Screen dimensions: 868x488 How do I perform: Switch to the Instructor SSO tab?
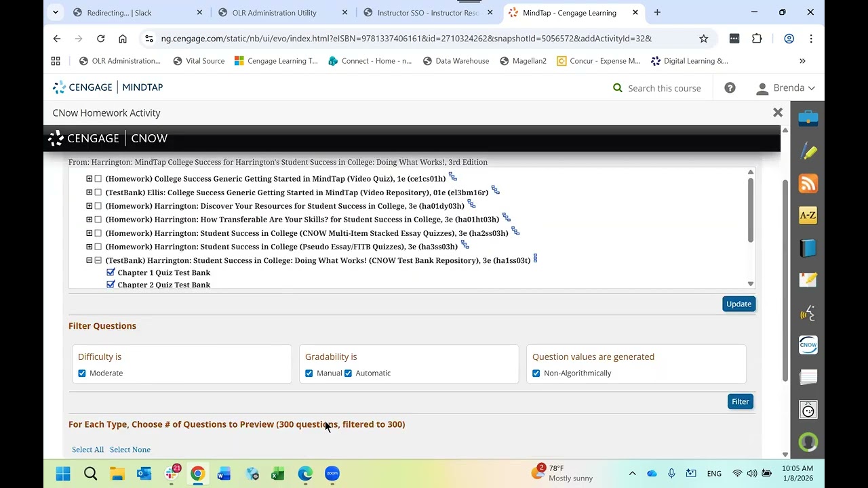coord(427,12)
